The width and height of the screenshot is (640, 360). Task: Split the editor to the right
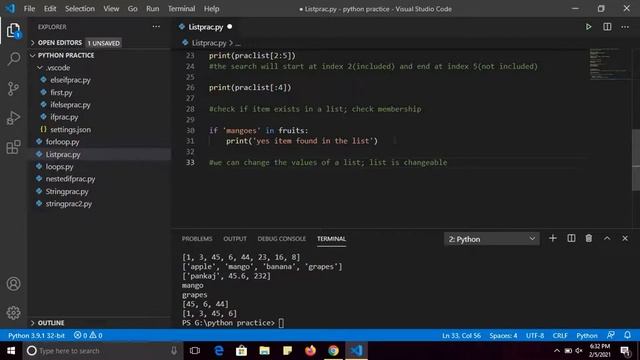point(607,27)
